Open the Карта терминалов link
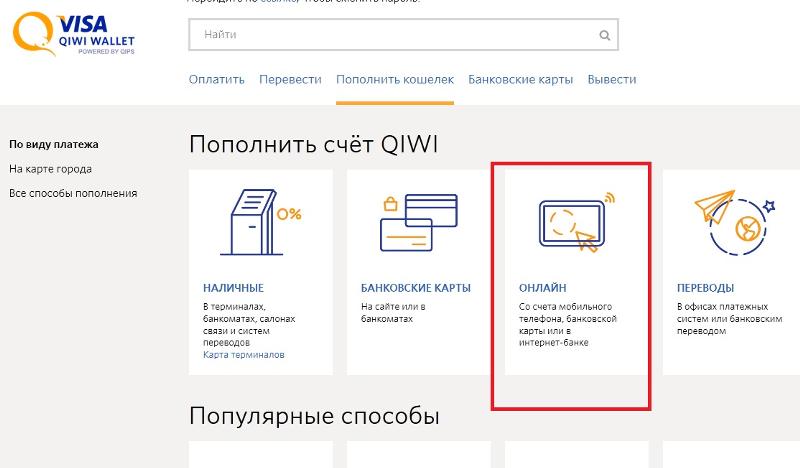Image resolution: width=800 pixels, height=468 pixels. (244, 355)
